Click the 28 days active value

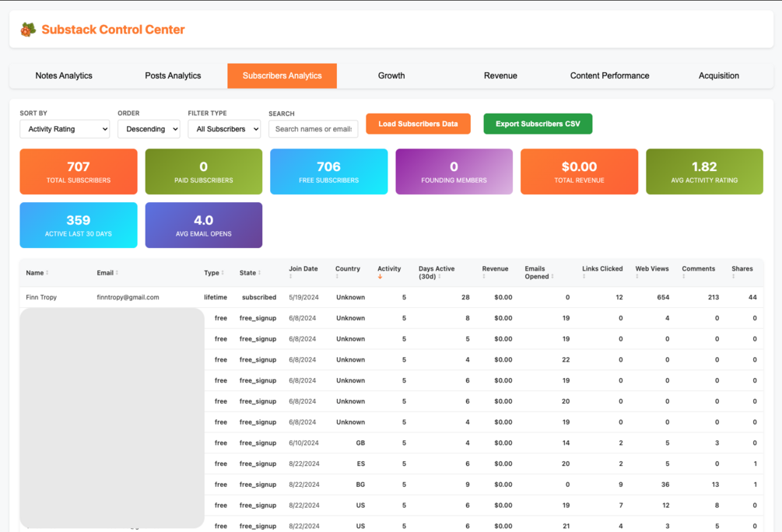[465, 297]
